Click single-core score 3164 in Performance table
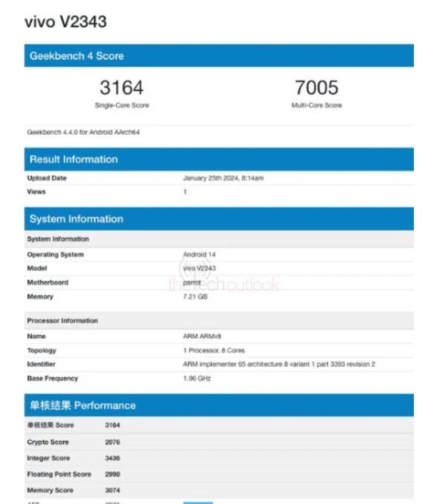The width and height of the screenshot is (424, 504). click(113, 425)
